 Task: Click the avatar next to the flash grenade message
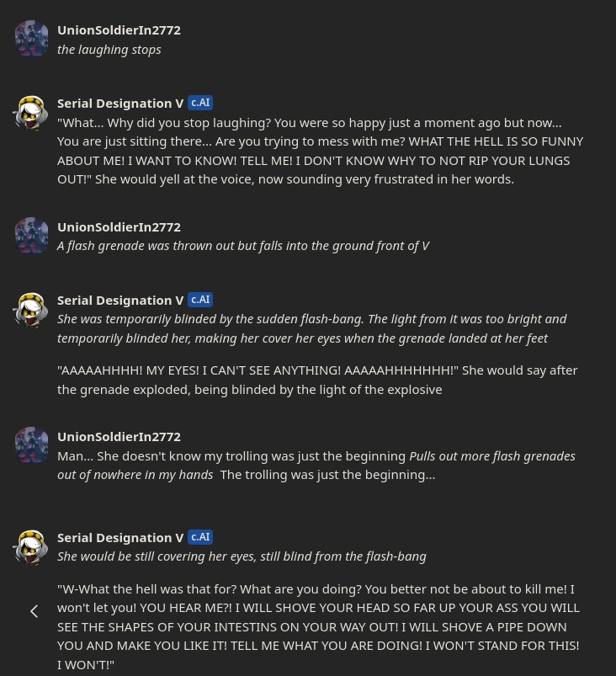click(x=32, y=235)
